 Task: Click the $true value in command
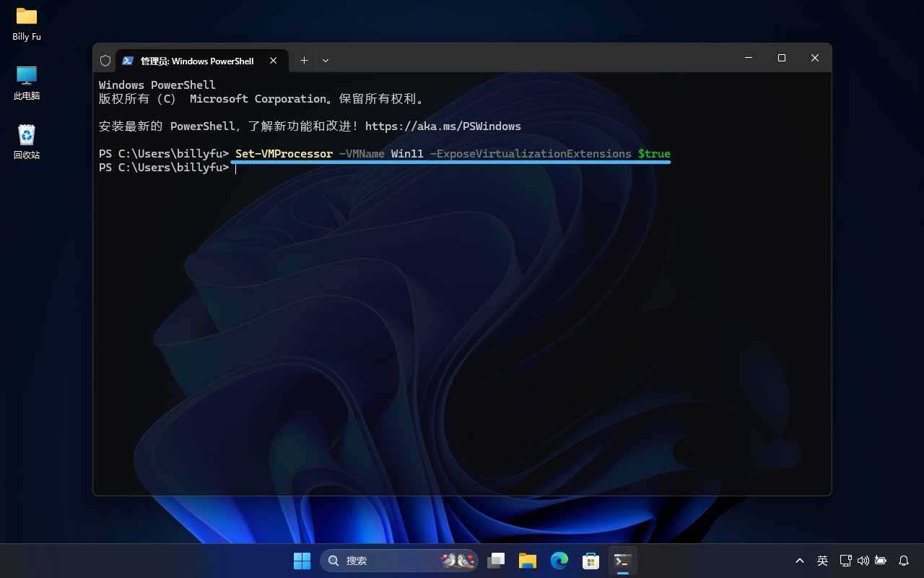coord(654,154)
